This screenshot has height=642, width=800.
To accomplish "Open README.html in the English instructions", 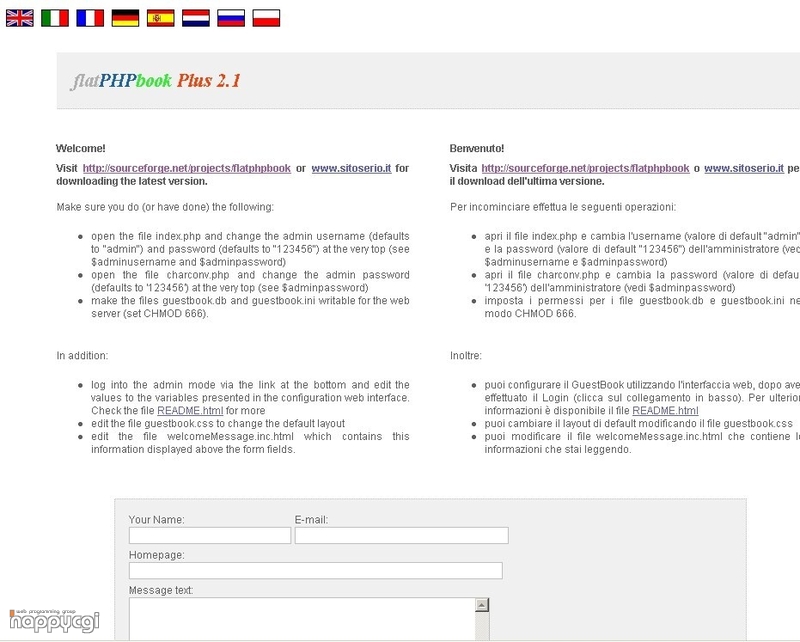I will coord(190,411).
